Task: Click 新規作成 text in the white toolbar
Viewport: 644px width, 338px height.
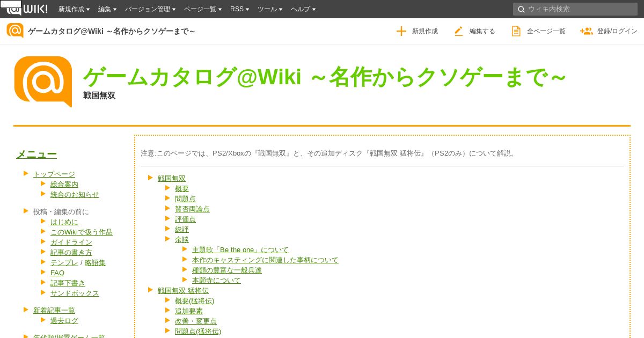Action: (425, 31)
